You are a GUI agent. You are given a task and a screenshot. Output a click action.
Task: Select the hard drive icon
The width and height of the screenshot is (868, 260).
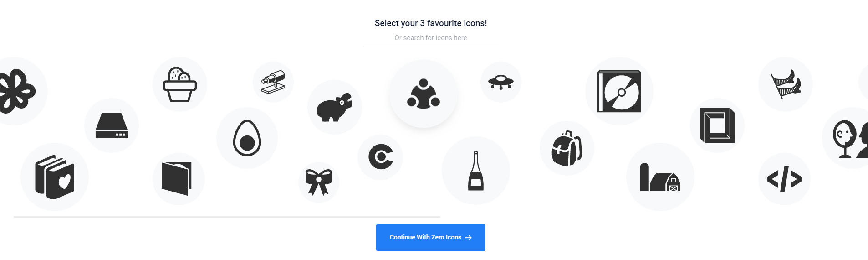(112, 125)
